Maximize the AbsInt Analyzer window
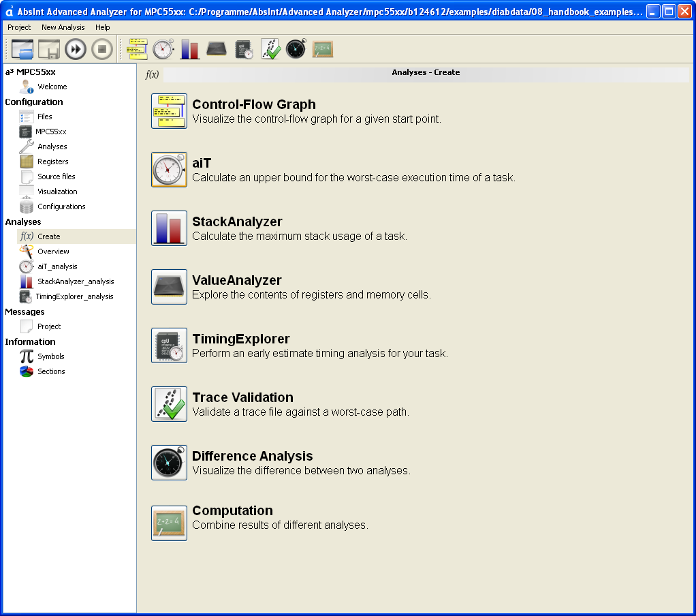 click(669, 11)
